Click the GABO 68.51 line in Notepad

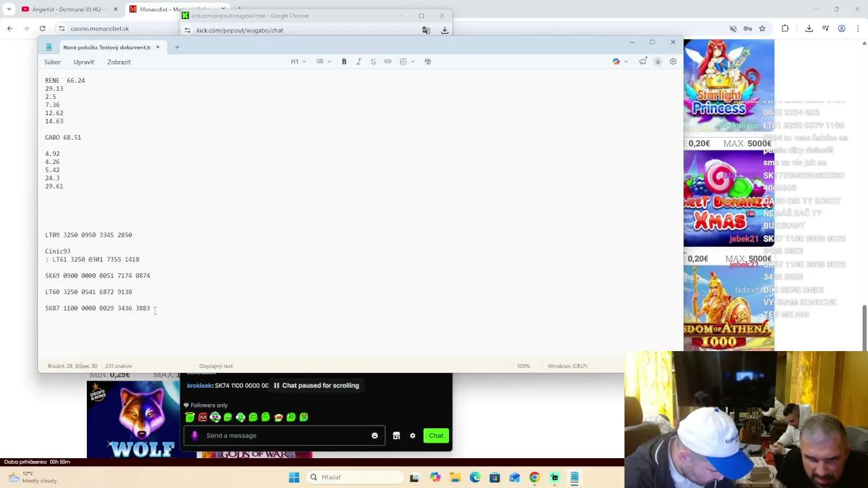coord(63,138)
